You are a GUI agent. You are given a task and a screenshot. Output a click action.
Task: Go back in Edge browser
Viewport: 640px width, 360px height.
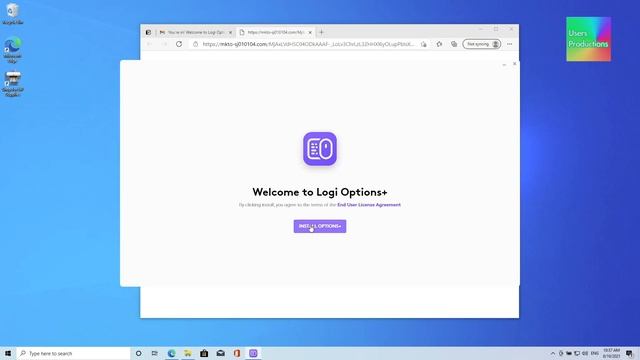(x=149, y=44)
